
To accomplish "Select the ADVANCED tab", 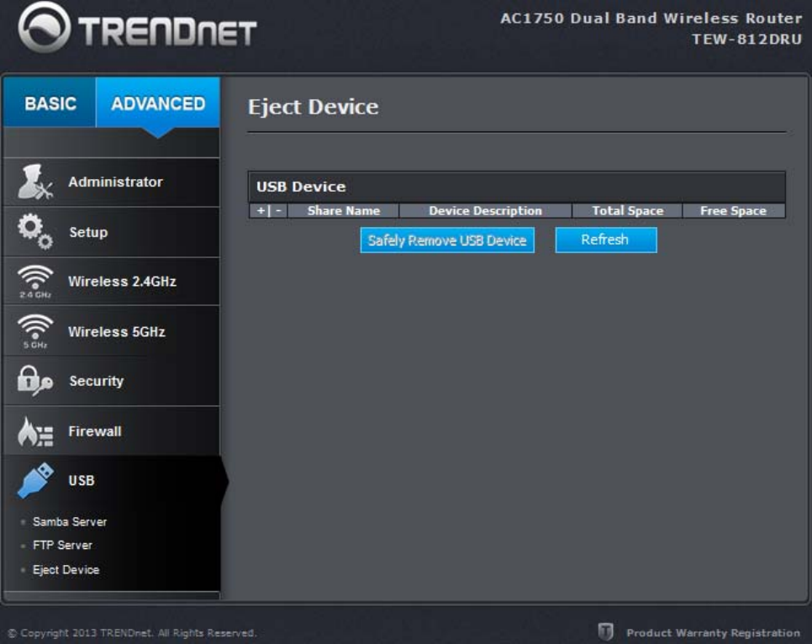I will (x=158, y=103).
